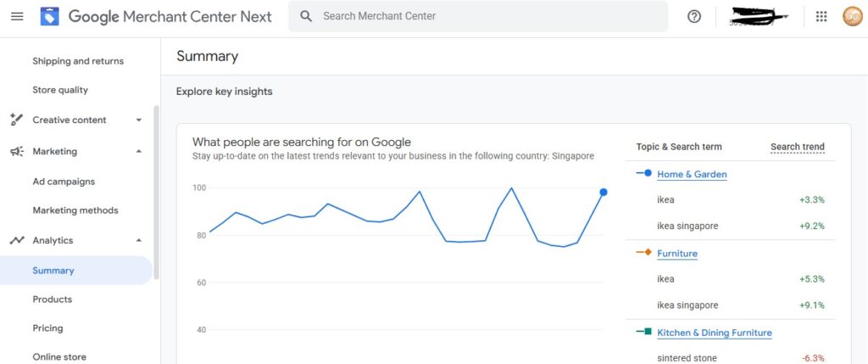Image resolution: width=868 pixels, height=364 pixels.
Task: Collapse the Marketing section arrow
Action: click(x=139, y=151)
